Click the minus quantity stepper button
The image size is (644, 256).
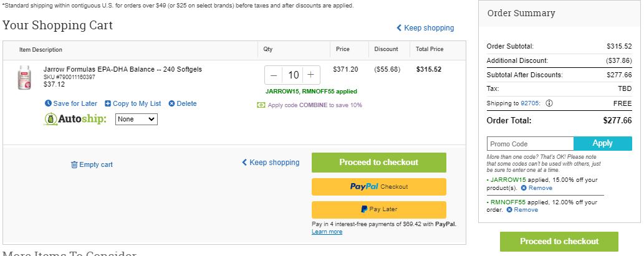274,75
